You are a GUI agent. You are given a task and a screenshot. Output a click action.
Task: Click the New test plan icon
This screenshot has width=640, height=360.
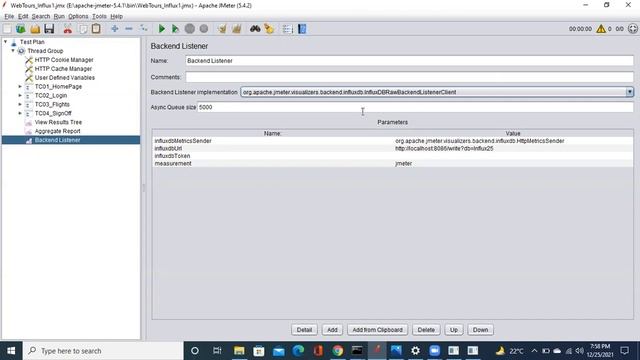(x=7, y=29)
